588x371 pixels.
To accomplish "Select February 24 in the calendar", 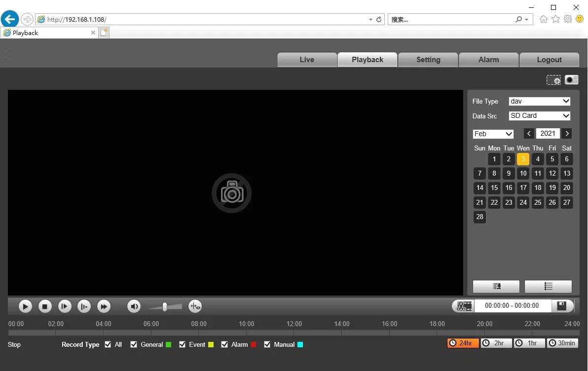I will coord(523,203).
